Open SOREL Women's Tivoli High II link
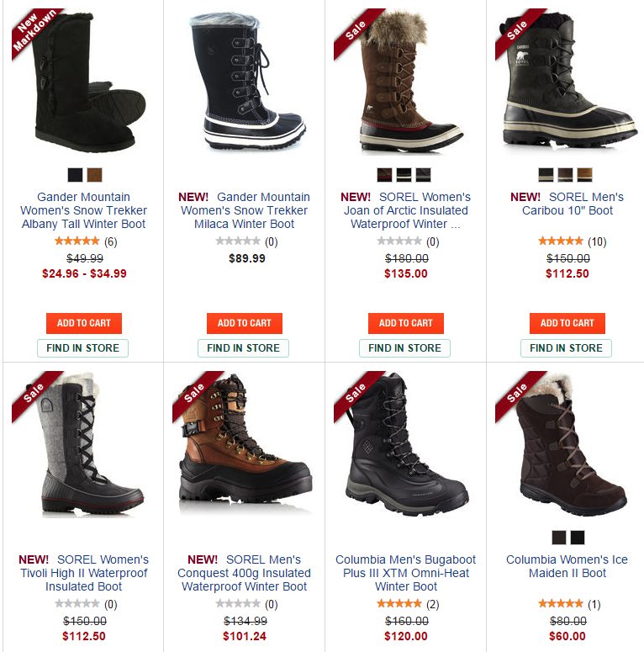Screen dimensions: 644x652 coord(83,573)
